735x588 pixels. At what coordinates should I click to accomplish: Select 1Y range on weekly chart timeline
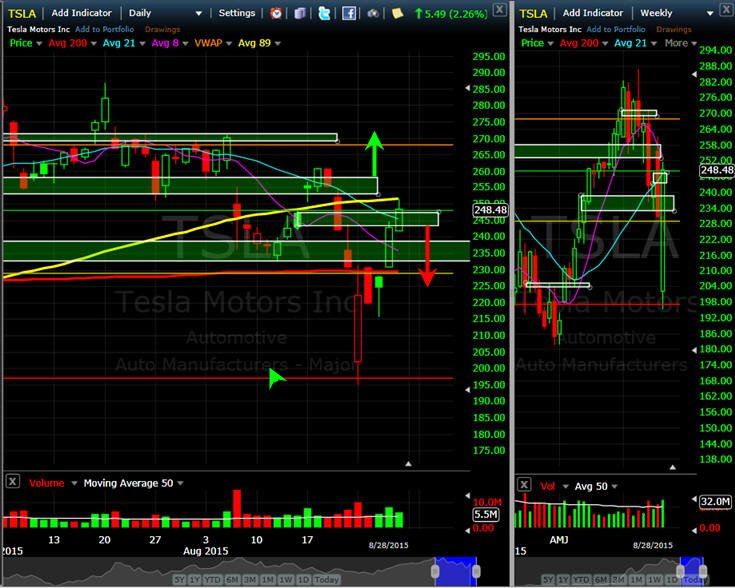563,580
